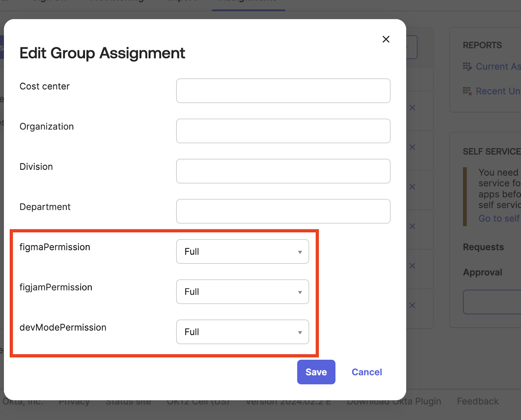This screenshot has width=521, height=420.
Task: Click into the Department input field
Action: click(283, 211)
